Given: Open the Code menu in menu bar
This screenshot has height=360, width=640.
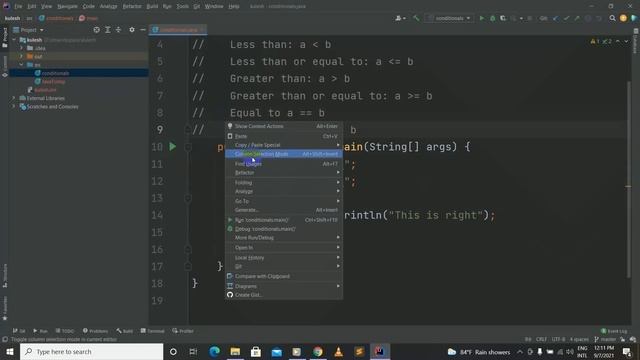Looking at the screenshot, I should point(88,7).
